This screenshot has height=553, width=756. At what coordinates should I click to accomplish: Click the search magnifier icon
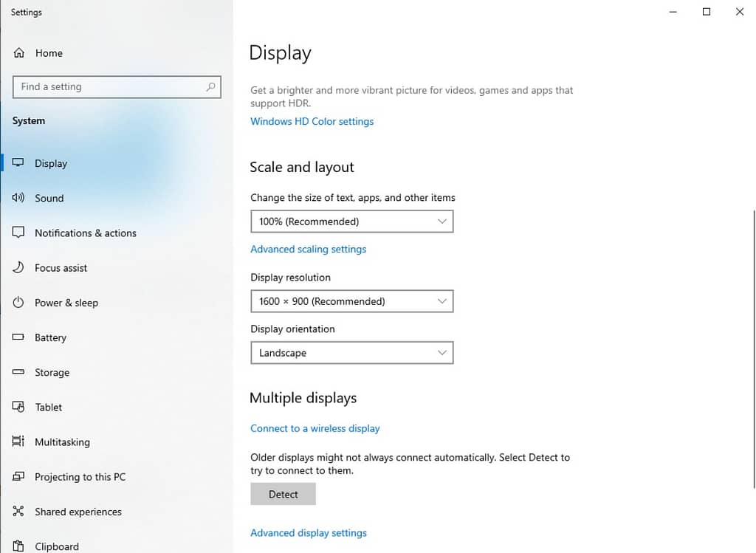(x=210, y=87)
